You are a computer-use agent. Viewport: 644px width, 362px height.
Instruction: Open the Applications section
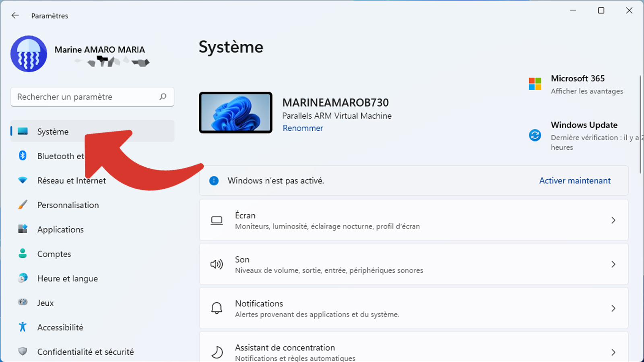click(60, 229)
